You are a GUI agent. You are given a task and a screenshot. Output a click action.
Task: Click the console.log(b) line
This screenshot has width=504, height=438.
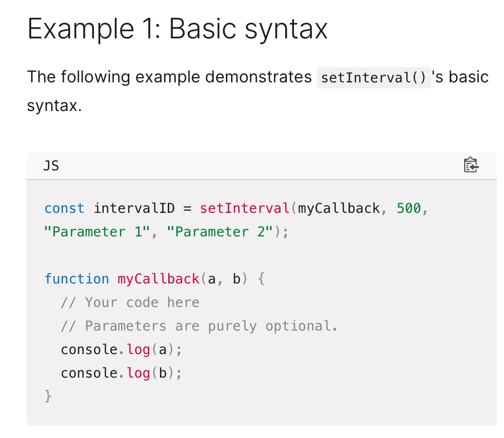click(x=121, y=373)
